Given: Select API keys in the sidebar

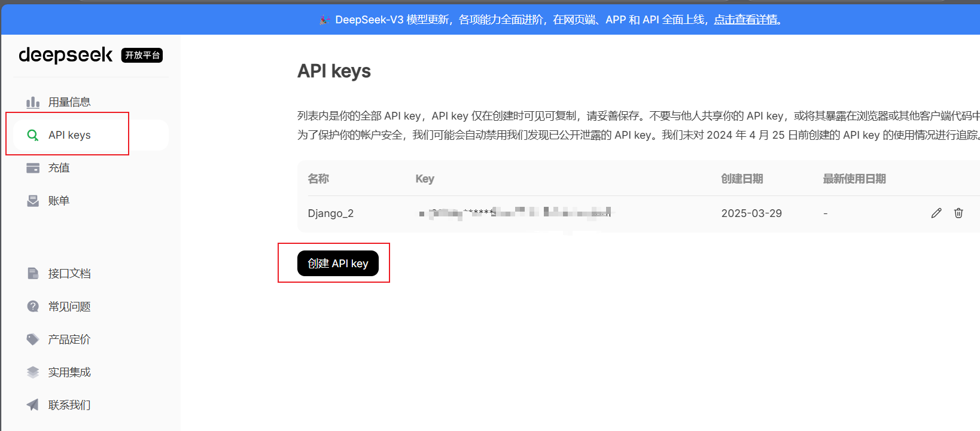Looking at the screenshot, I should coord(90,135).
